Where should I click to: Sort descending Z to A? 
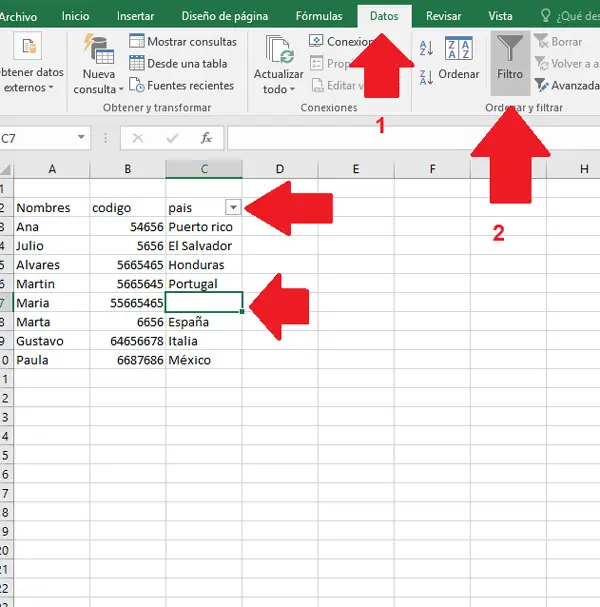click(426, 77)
